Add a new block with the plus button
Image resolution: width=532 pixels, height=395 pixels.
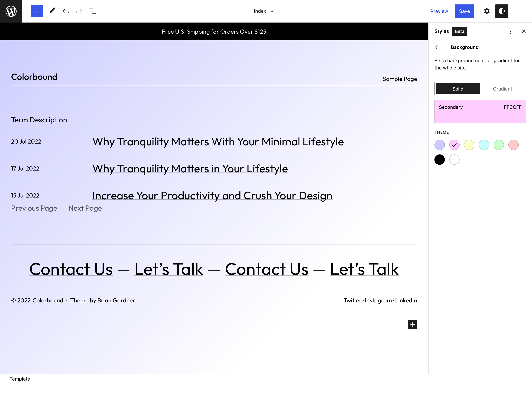[x=412, y=325]
